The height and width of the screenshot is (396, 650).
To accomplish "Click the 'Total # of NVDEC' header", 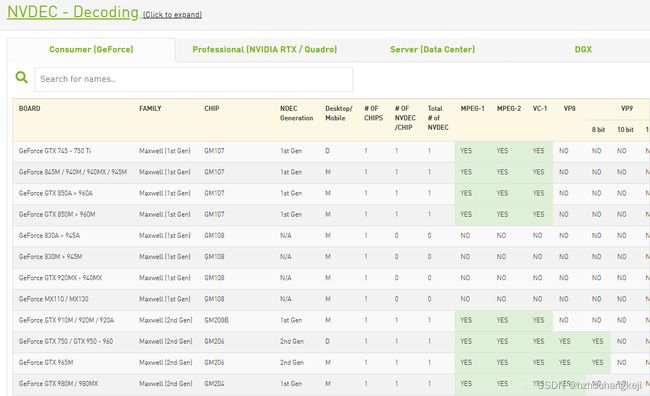I will (x=438, y=118).
